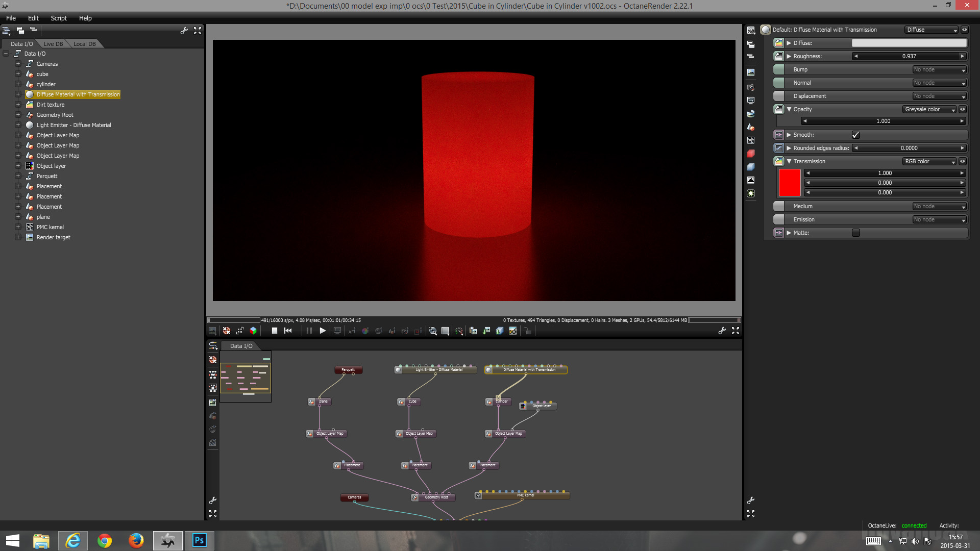This screenshot has height=551, width=980.
Task: Click the stop render button
Action: pyautogui.click(x=274, y=331)
